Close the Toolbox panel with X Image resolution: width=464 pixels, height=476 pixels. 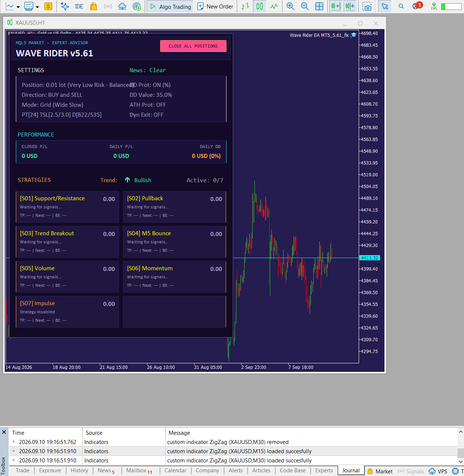pos(4,432)
